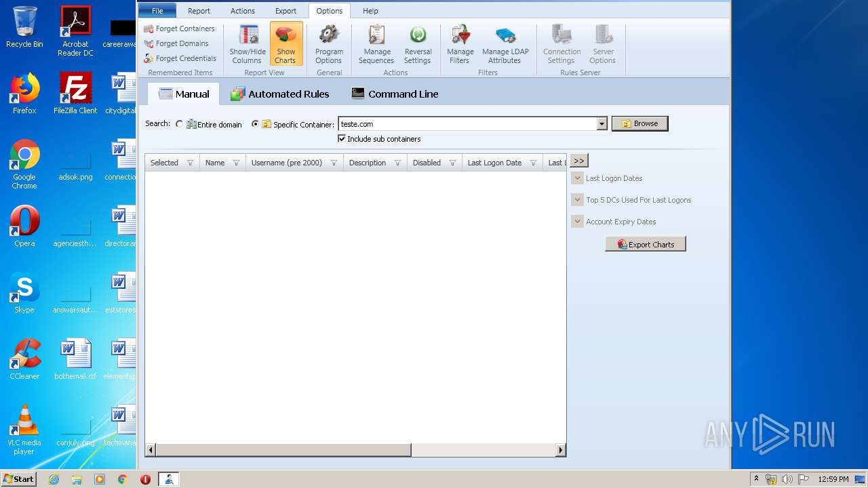Switch to Actions ribbon tab

click(243, 11)
